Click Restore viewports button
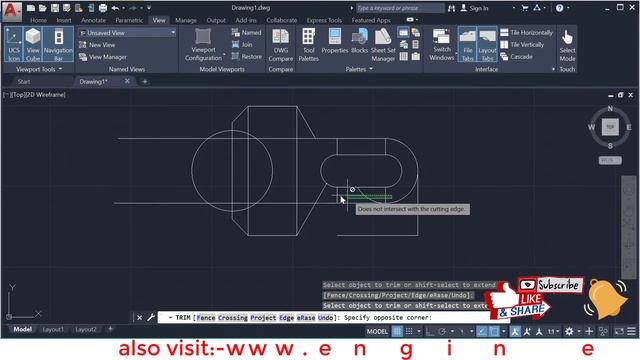The width and height of the screenshot is (640, 360). [247, 57]
